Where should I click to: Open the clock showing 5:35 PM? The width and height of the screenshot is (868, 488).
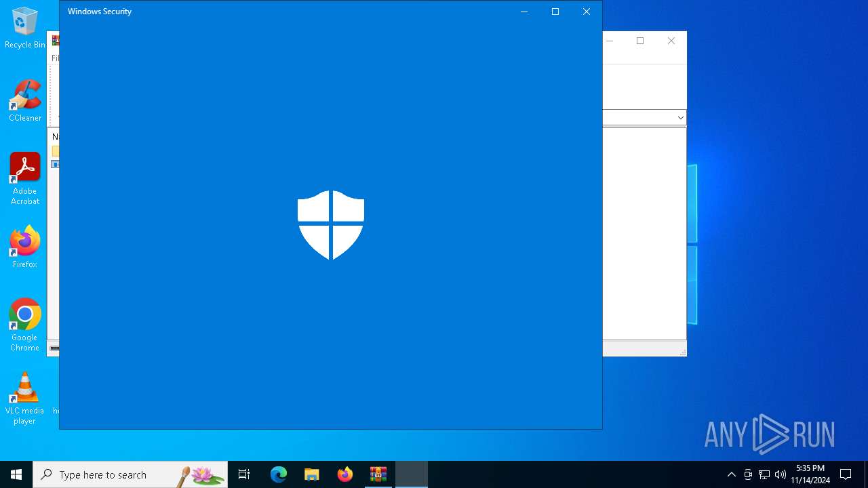tap(810, 474)
